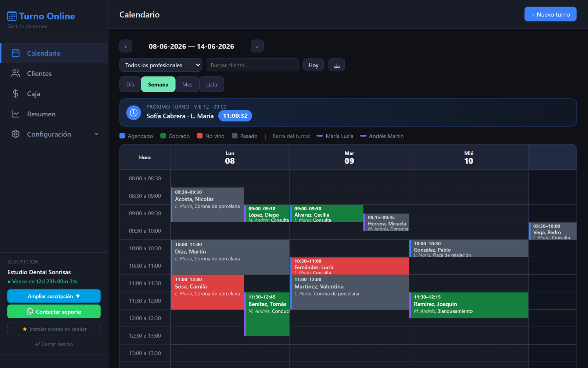
Task: Open Herrera, Micaela 09:15 appointment
Action: 386,222
